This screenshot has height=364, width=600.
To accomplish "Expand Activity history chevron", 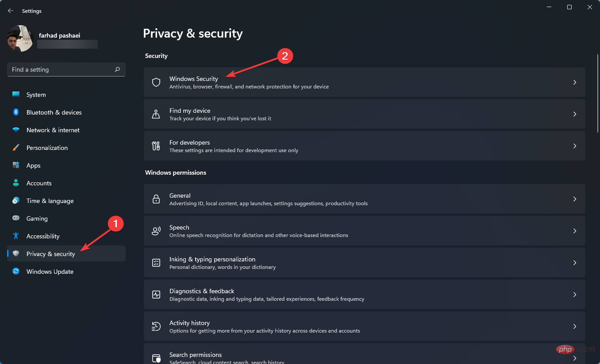I will pyautogui.click(x=575, y=326).
